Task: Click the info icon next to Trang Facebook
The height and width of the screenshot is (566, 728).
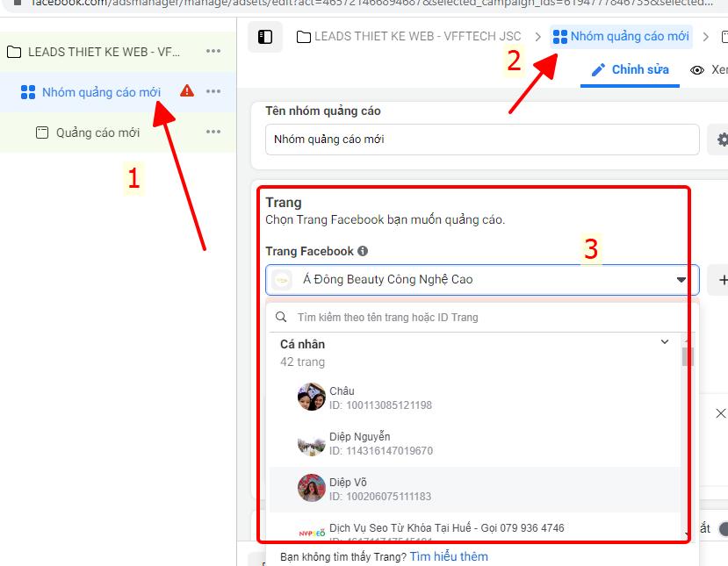Action: pyautogui.click(x=363, y=251)
